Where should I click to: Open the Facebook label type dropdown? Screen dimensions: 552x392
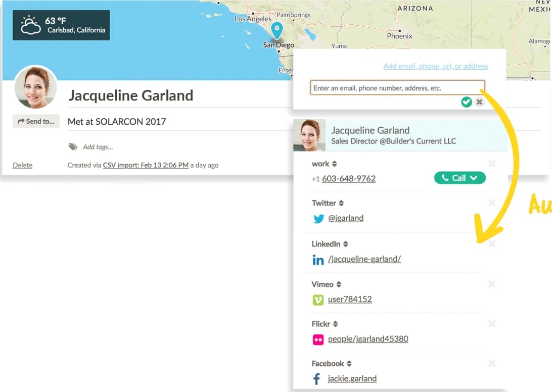[349, 364]
